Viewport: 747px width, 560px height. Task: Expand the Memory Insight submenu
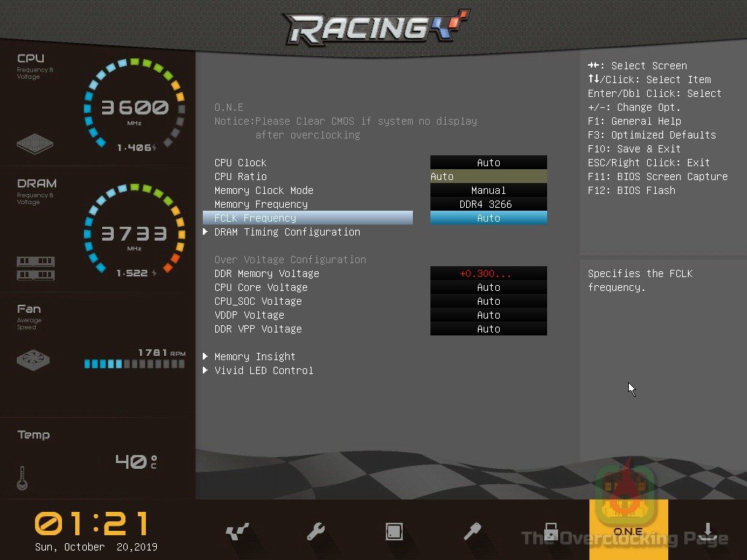(255, 357)
